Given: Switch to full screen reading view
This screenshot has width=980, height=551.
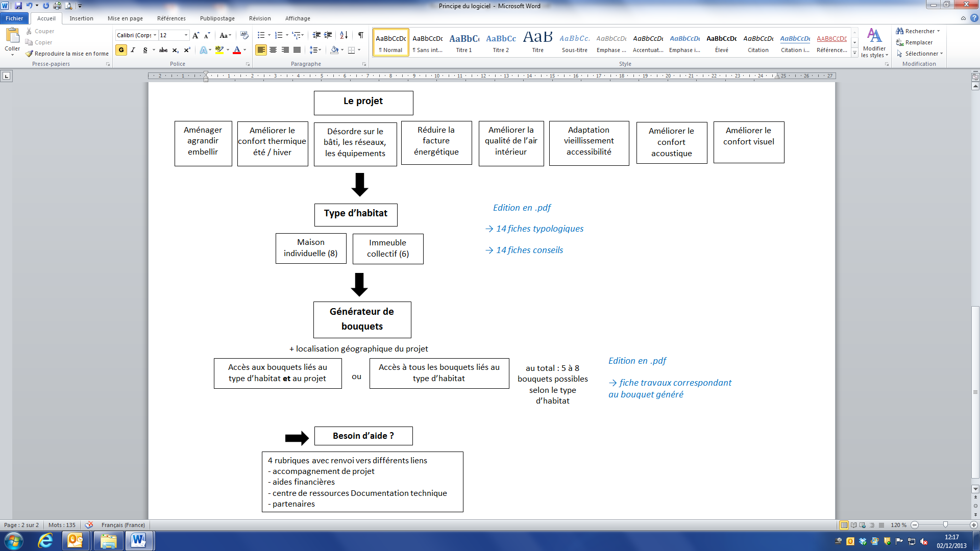Looking at the screenshot, I should coord(853,525).
